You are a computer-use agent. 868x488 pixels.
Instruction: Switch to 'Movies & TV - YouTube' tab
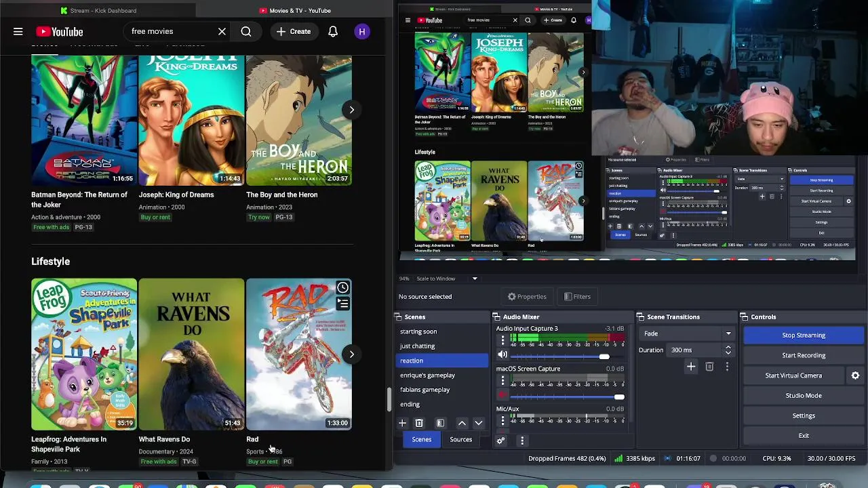pyautogui.click(x=295, y=10)
